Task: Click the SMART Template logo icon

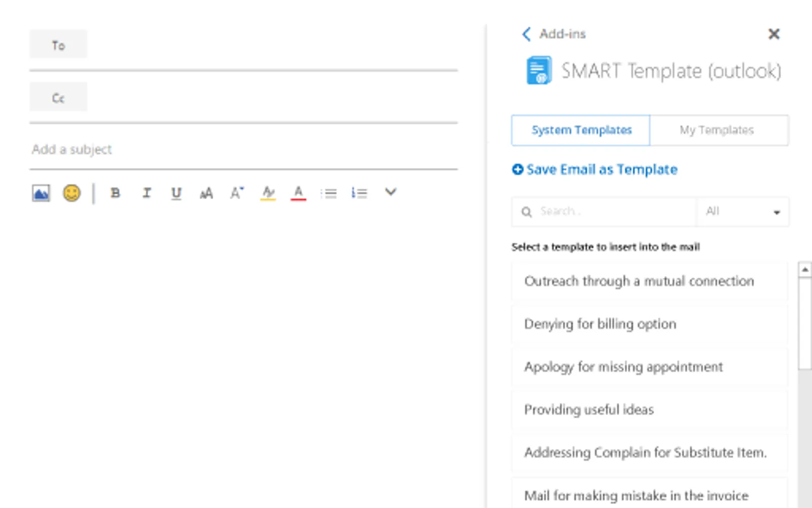Action: [x=539, y=71]
